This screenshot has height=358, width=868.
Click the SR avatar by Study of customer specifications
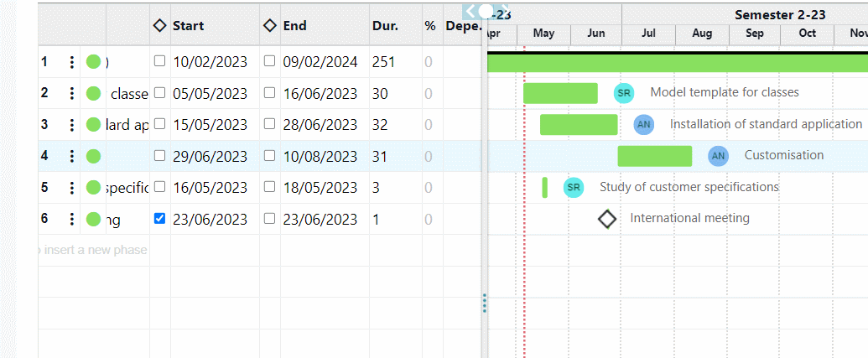tap(573, 188)
